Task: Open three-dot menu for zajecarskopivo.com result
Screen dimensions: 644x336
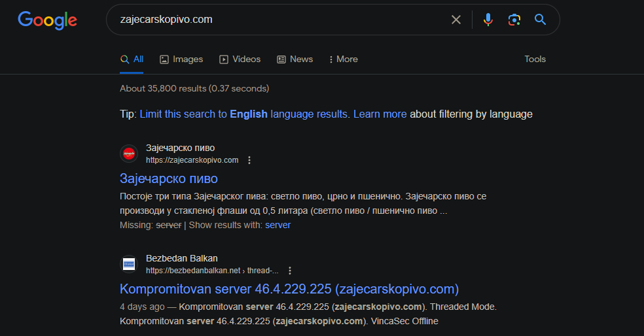Action: tap(249, 160)
